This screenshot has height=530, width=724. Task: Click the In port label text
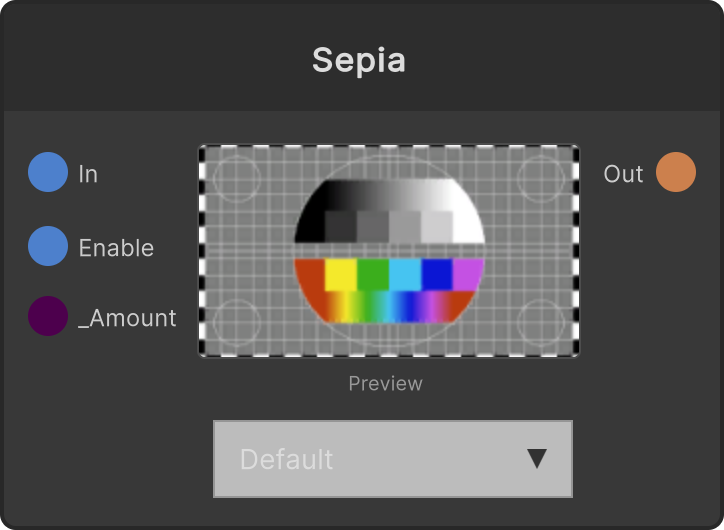point(88,174)
